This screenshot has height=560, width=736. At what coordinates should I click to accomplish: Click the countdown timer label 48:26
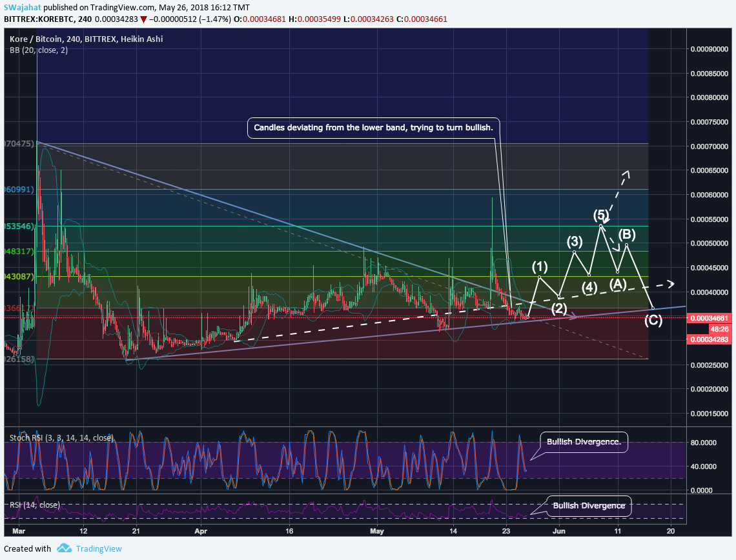point(719,329)
